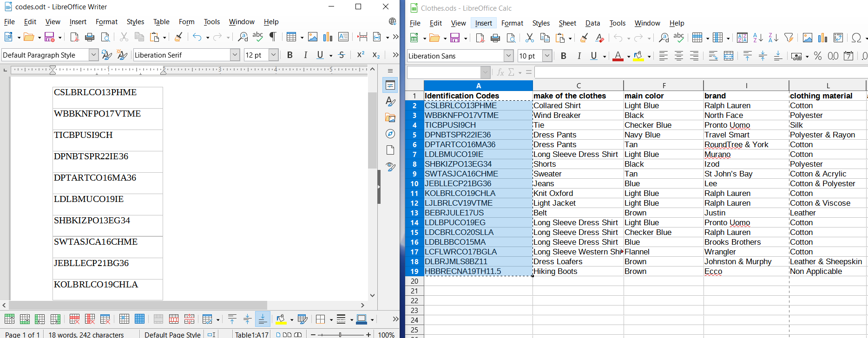Click the Page 1 of 1 status field
Screen dimensions: 868x338
[x=21, y=334]
